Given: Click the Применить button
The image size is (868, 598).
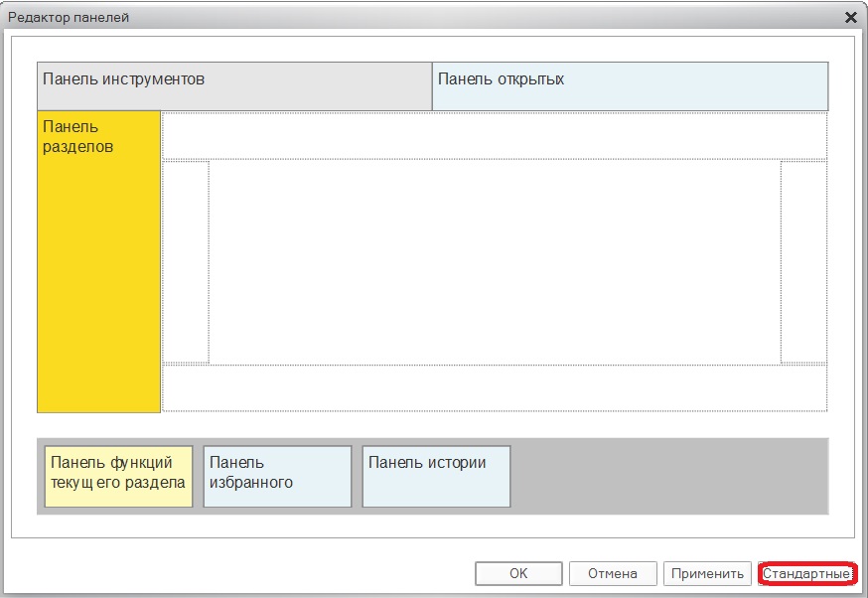Looking at the screenshot, I should click(x=707, y=573).
